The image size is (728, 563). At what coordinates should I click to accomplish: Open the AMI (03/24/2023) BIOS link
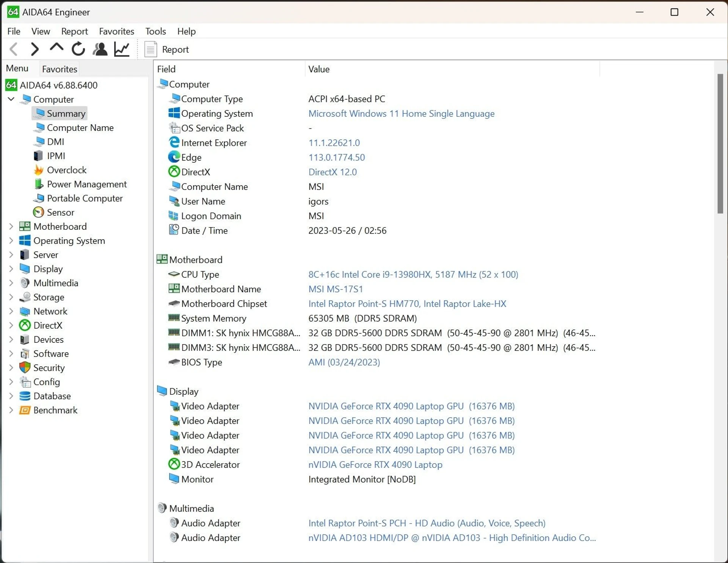point(344,362)
